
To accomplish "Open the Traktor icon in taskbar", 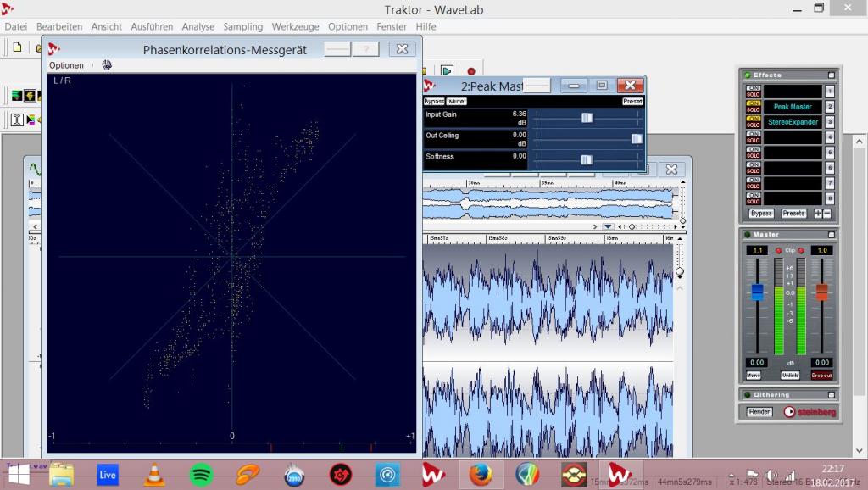I will coord(574,475).
